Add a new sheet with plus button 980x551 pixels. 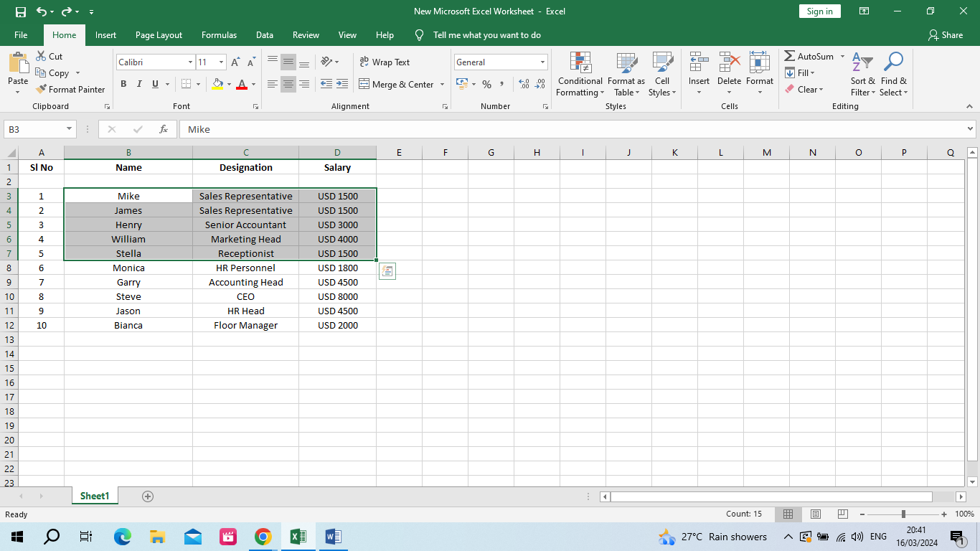pyautogui.click(x=148, y=496)
